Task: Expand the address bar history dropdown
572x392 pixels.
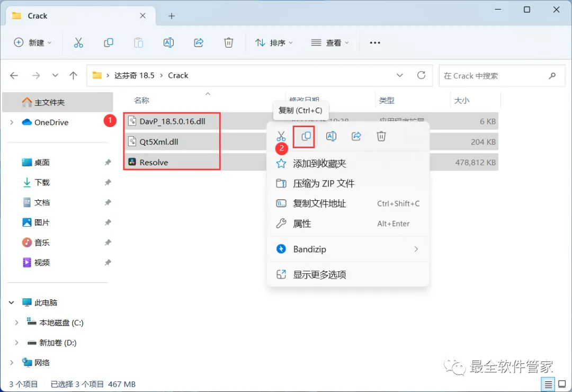Action: [400, 75]
